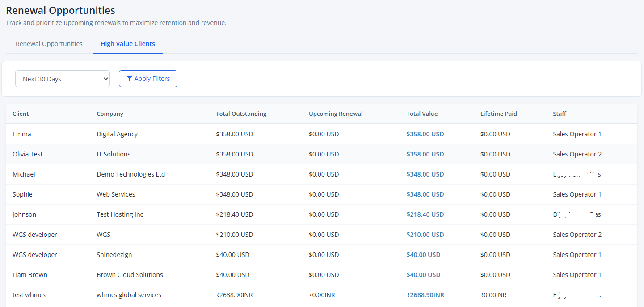This screenshot has width=644, height=307.
Task: Click the $358.00 USD total value for Emma
Action: [425, 134]
